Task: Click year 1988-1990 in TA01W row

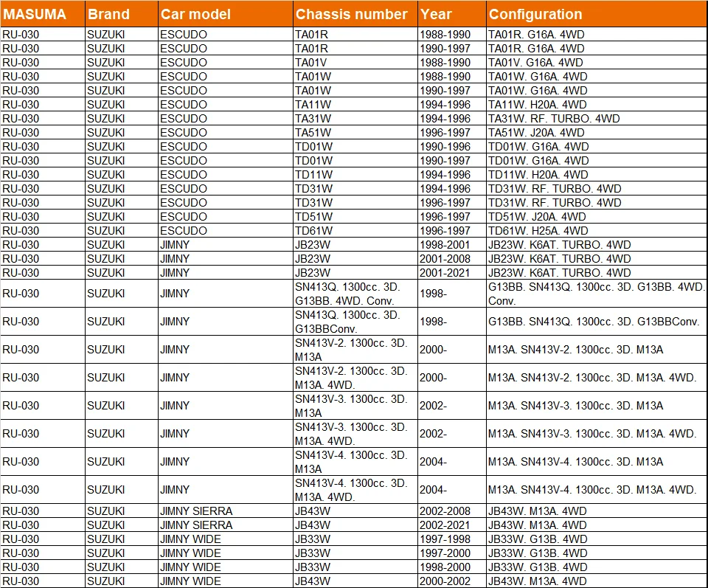Action: tap(452, 76)
